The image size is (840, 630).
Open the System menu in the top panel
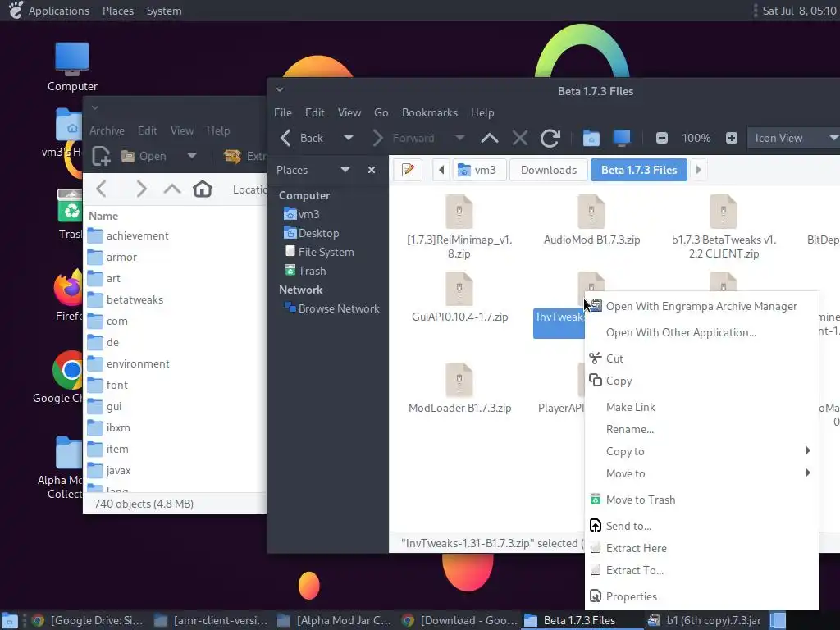click(x=164, y=11)
